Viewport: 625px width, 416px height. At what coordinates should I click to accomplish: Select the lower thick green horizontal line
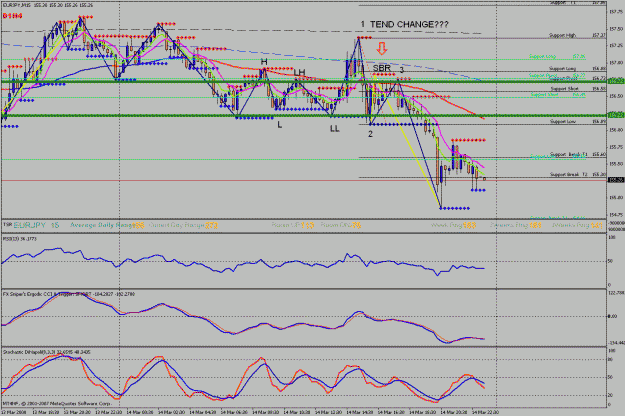point(305,116)
